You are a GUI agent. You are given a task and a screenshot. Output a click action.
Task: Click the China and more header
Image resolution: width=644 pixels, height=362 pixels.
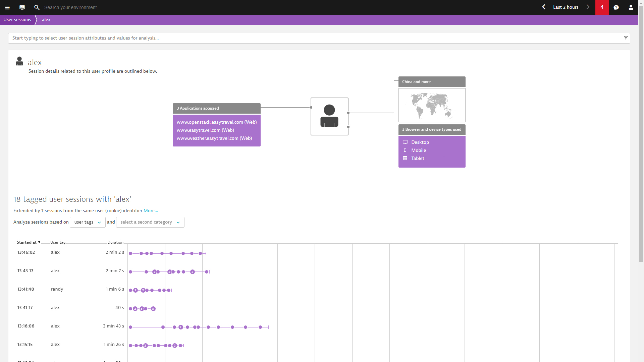[432, 82]
